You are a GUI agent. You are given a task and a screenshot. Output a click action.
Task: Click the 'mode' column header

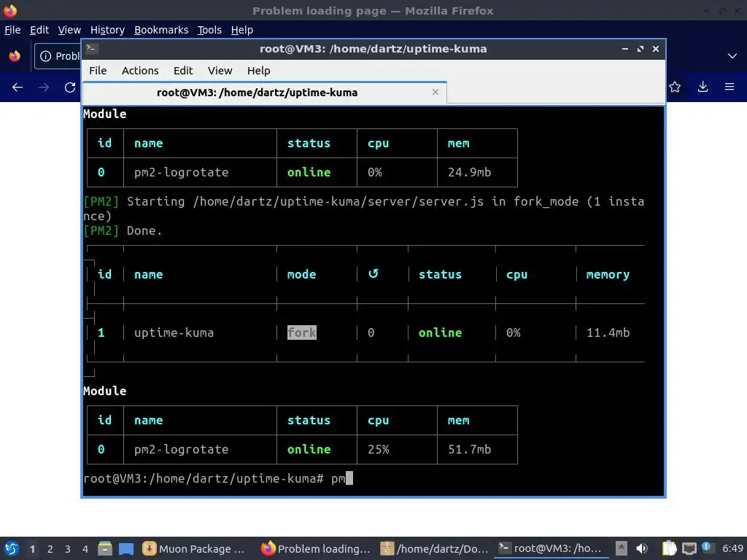(301, 274)
